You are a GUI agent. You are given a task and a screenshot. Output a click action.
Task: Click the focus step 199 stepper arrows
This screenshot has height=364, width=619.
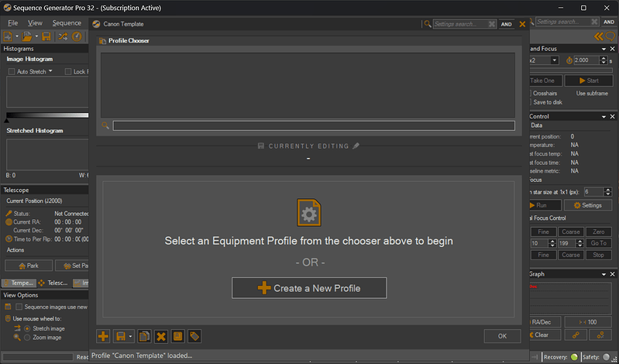(579, 243)
